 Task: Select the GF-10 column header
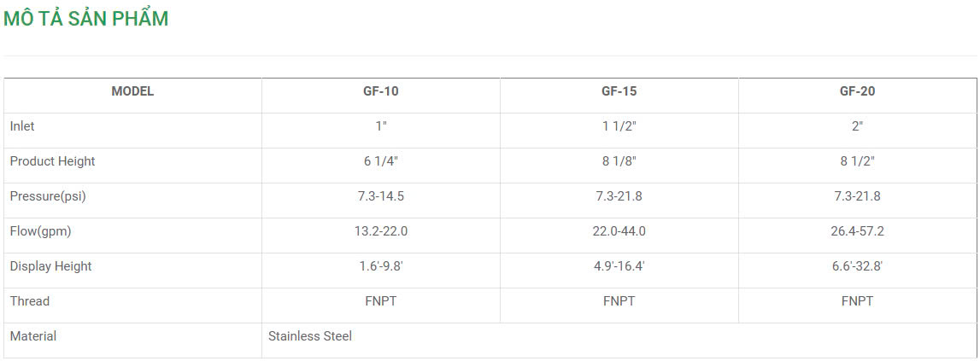(x=380, y=91)
